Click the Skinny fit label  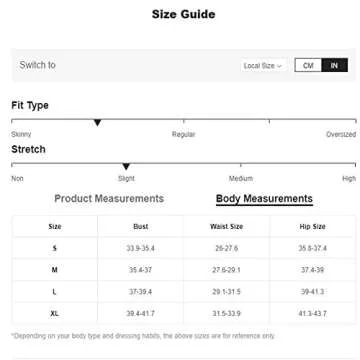point(21,134)
